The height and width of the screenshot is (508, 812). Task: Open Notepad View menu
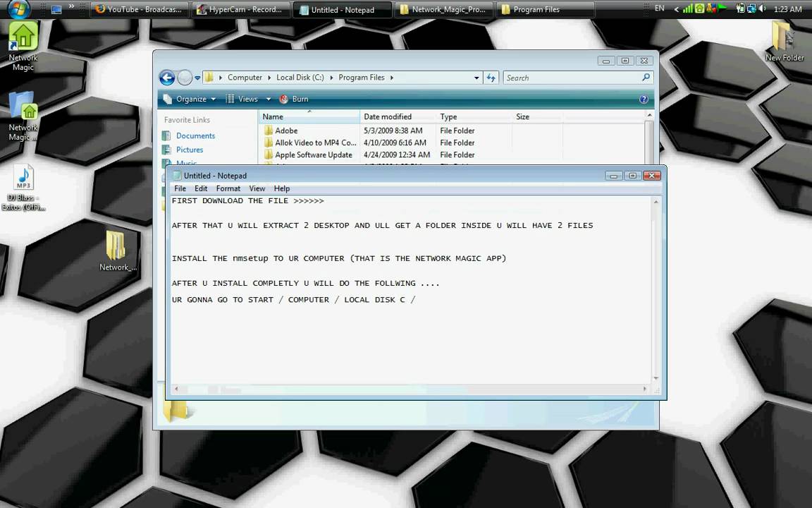click(257, 188)
